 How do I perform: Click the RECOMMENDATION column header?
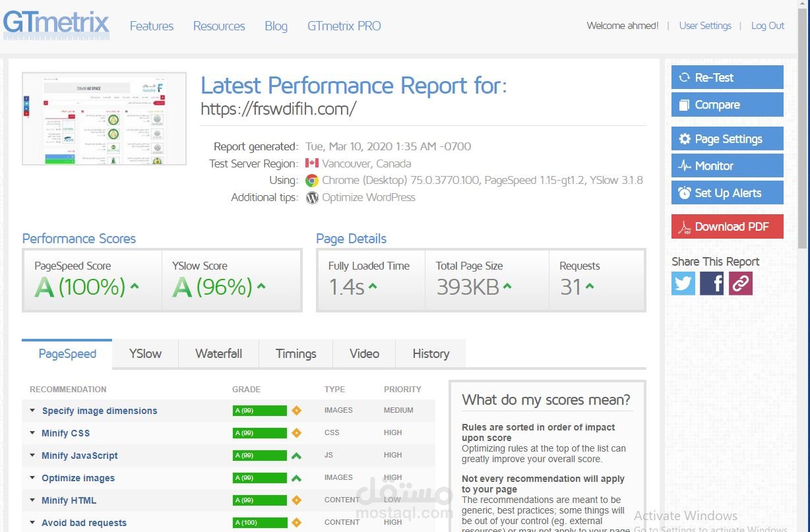68,390
